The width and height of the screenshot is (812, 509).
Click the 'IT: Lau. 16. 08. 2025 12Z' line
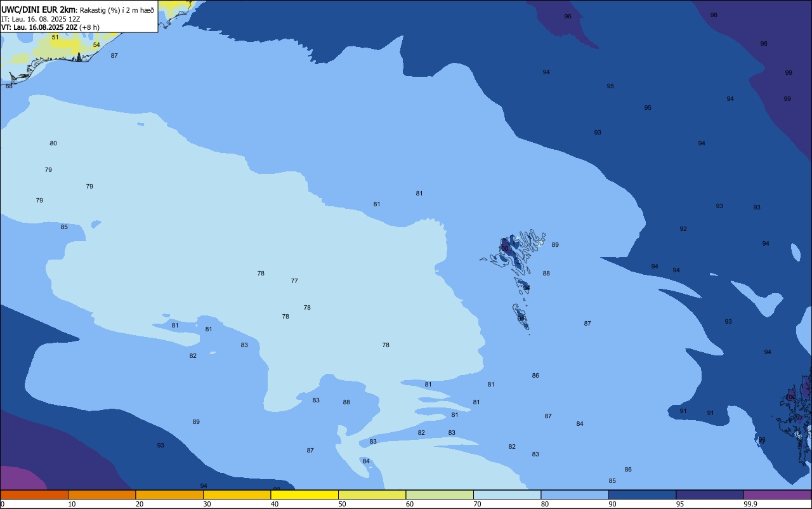tap(41, 19)
